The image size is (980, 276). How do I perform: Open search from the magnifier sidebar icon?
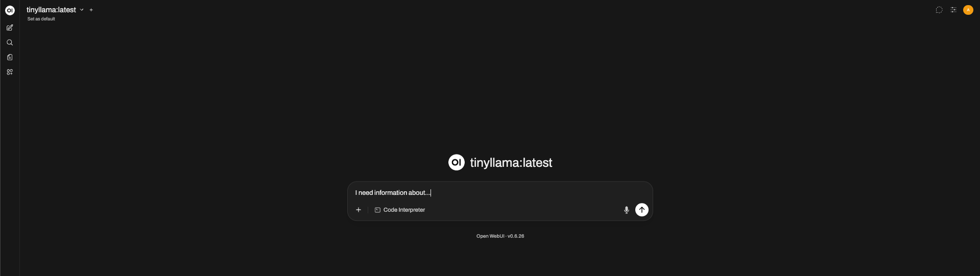coord(10,42)
